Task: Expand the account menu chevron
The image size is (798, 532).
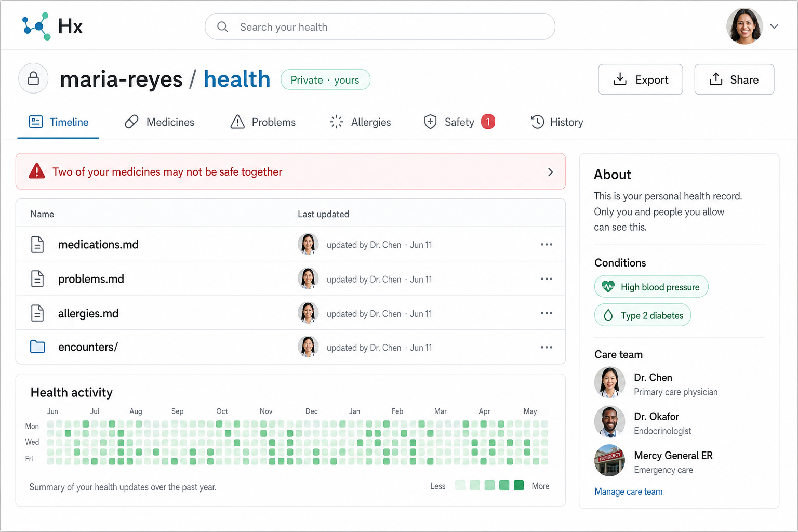Action: pos(774,26)
